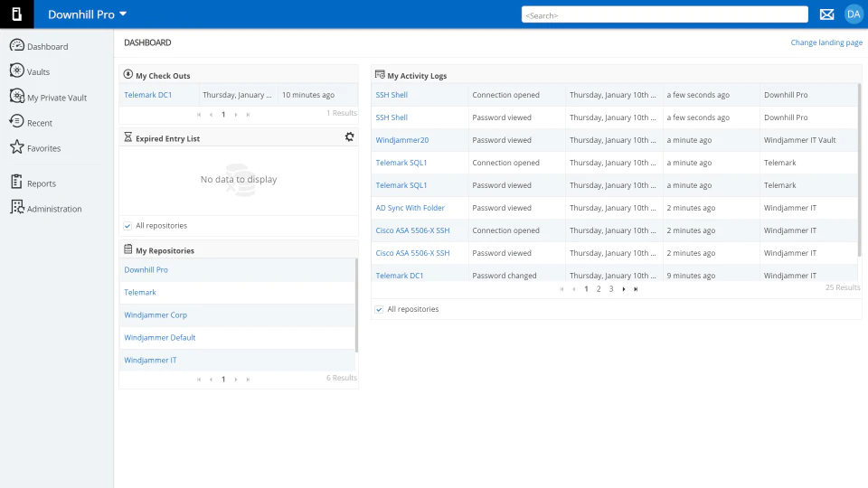Open the mail envelope icon in header
Screen dimensions: 868x488
pos(826,14)
